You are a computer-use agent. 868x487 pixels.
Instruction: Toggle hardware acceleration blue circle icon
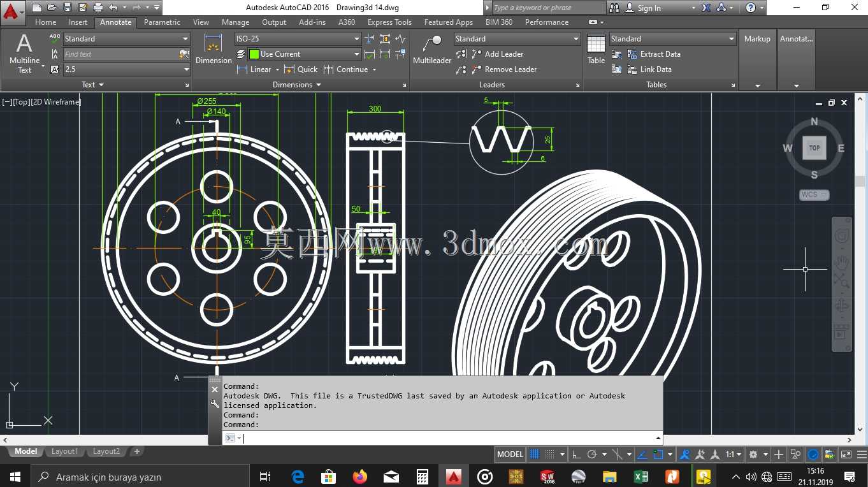pos(814,454)
